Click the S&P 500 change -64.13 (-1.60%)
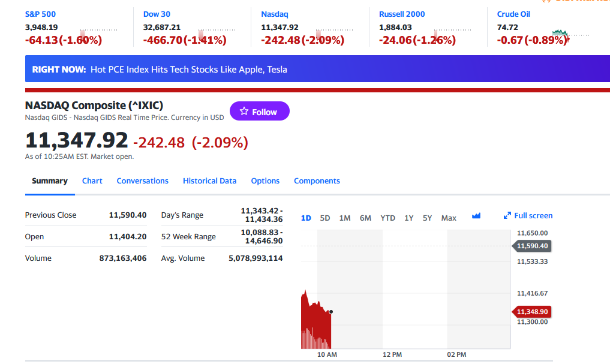This screenshot has height=364, width=610. pos(64,40)
